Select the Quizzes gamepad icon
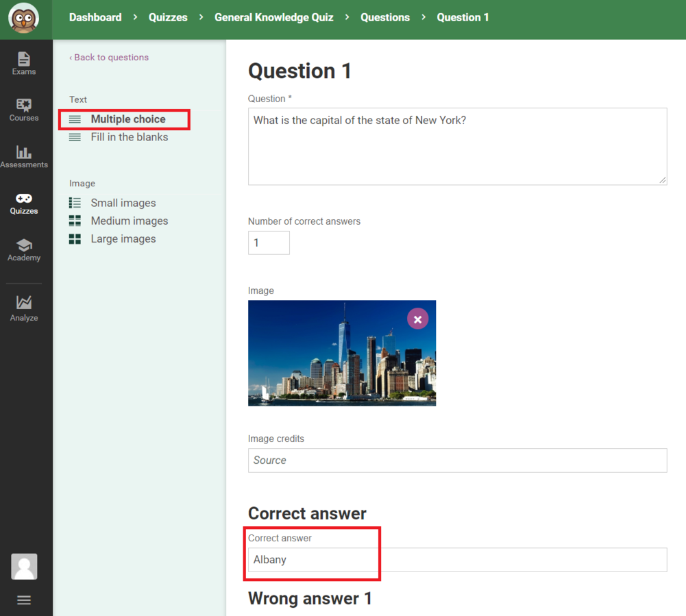 coord(24,203)
